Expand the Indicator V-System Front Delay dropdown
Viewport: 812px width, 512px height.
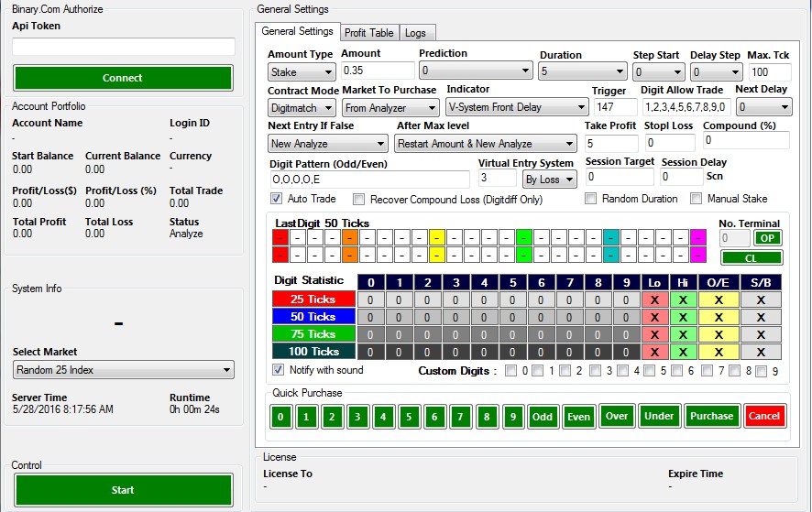click(x=517, y=107)
